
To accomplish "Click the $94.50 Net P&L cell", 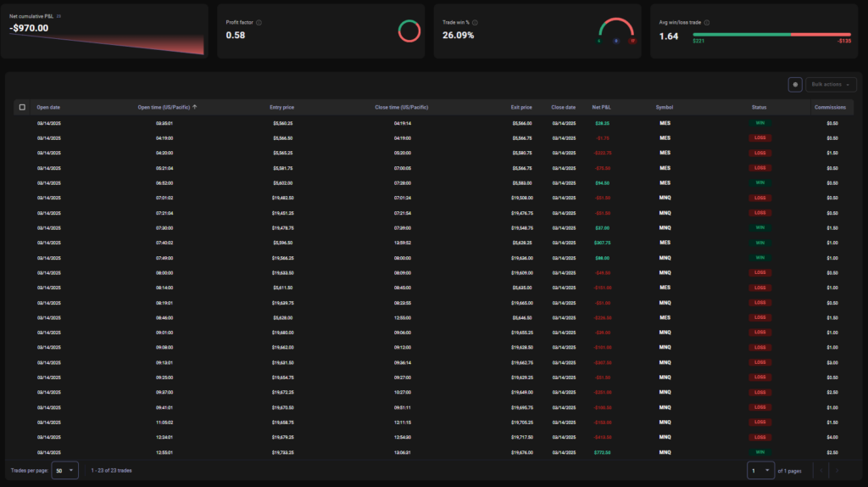I will (x=602, y=182).
